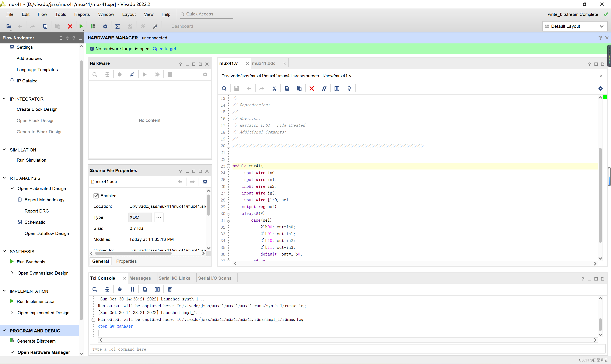611x364 pixels.
Task: Open the Reports menu
Action: [82, 14]
